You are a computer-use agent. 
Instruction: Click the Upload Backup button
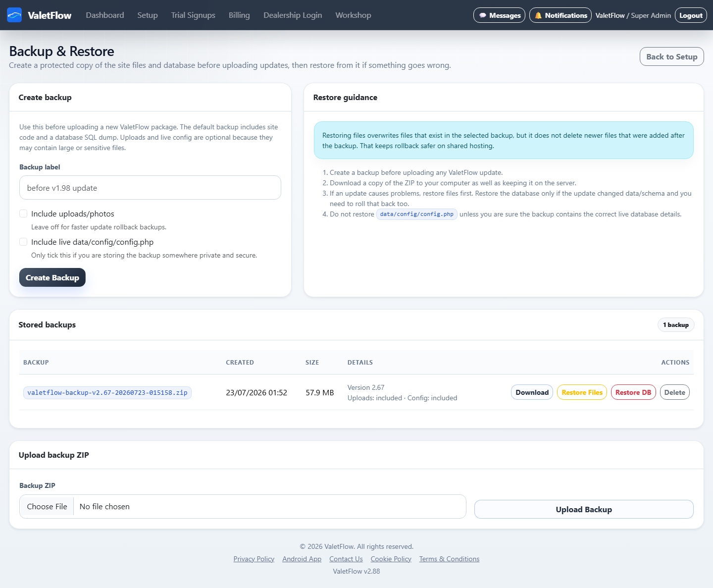pyautogui.click(x=584, y=509)
